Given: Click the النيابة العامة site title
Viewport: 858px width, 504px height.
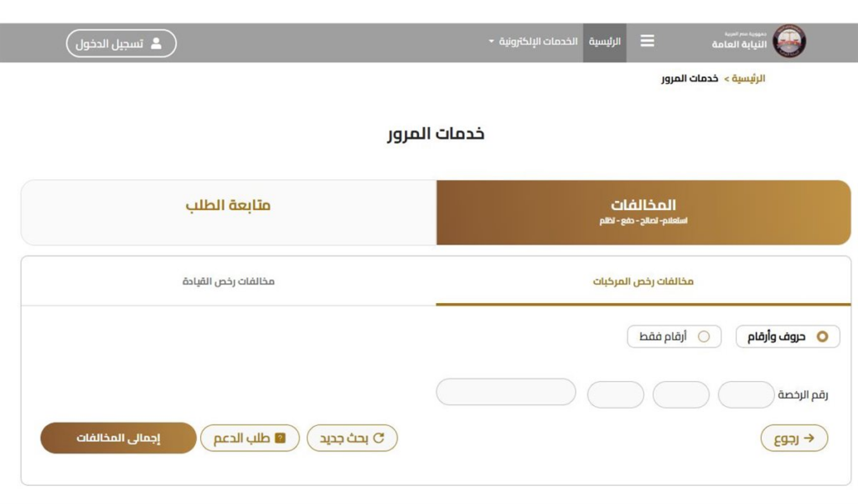Looking at the screenshot, I should 734,44.
